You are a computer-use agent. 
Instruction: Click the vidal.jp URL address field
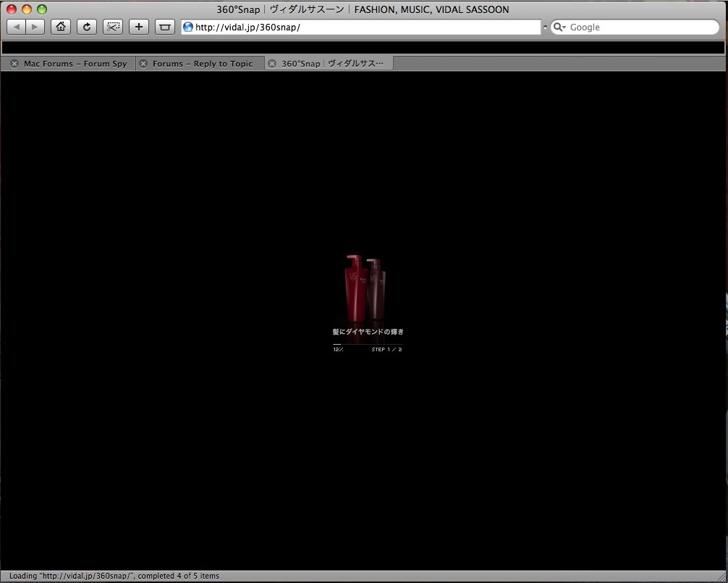361,27
